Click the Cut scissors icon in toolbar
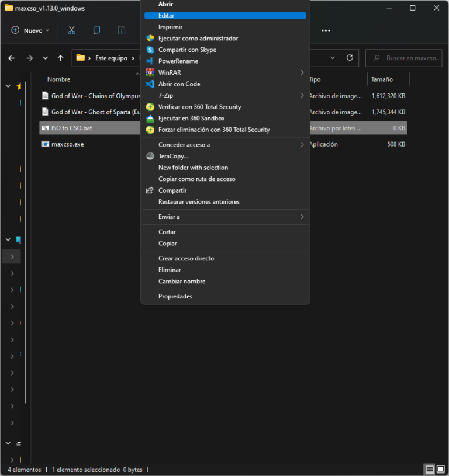The width and height of the screenshot is (449, 476). pos(72,30)
